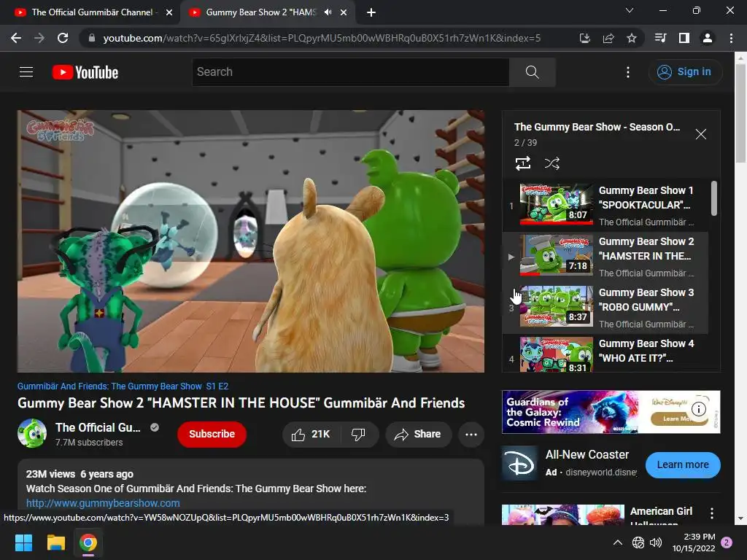
Task: View site information via the lock icon
Action: (x=92, y=38)
